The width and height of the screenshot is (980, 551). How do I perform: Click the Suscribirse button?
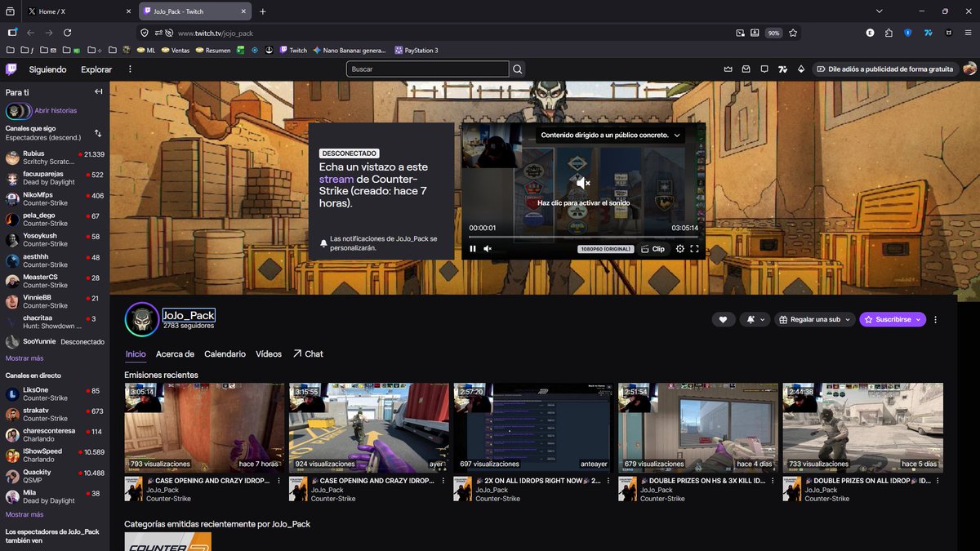[x=893, y=320]
